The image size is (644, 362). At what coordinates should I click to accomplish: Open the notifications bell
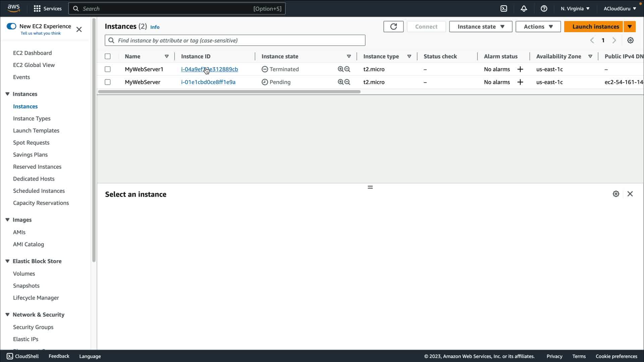coord(524,9)
